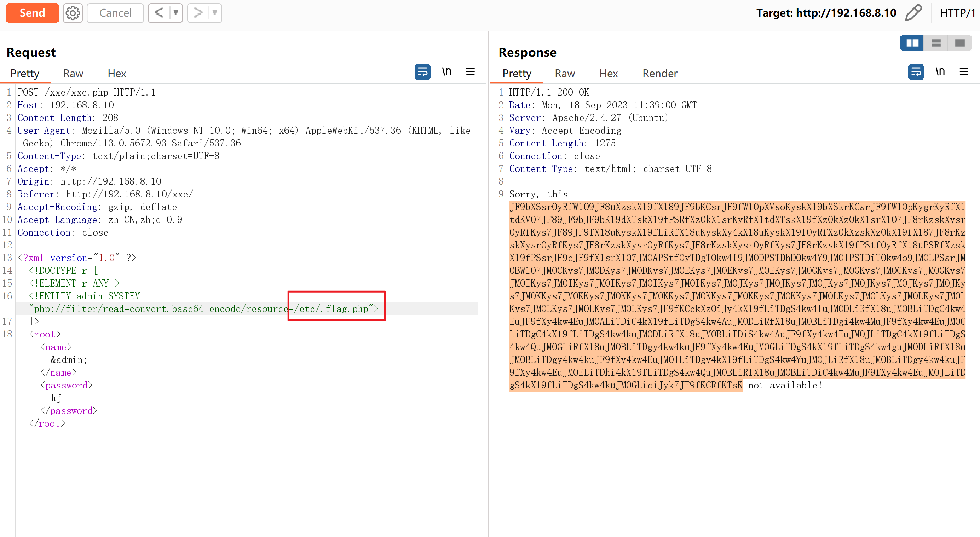Image resolution: width=980 pixels, height=537 pixels.
Task: Select top-bottom layout view icon
Action: tap(936, 43)
